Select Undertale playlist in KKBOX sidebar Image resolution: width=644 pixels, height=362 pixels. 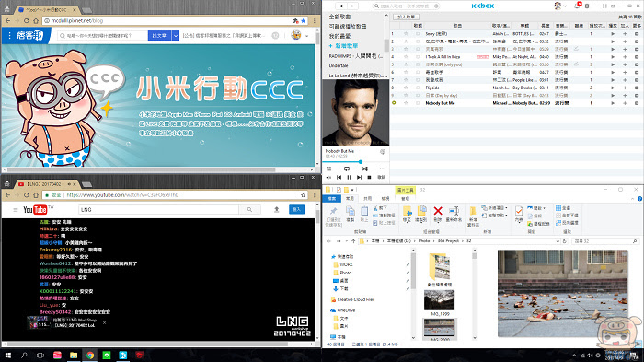[339, 65]
